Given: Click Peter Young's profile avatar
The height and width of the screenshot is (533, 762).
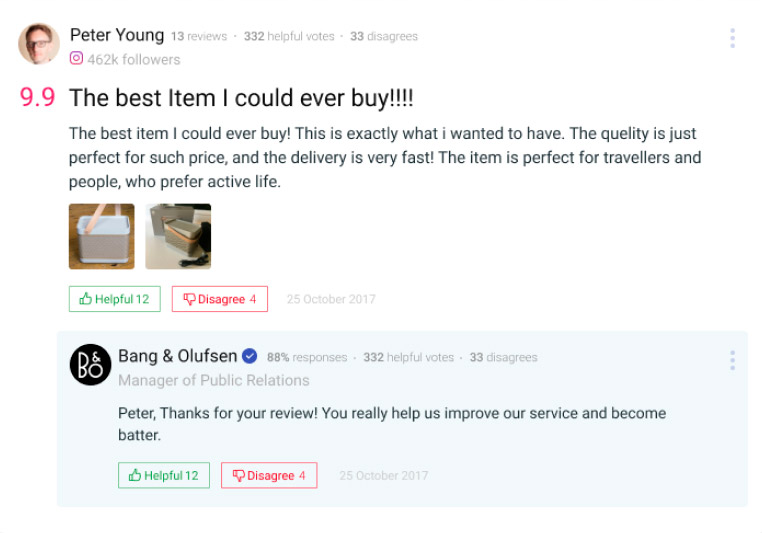Looking at the screenshot, I should pos(39,44).
